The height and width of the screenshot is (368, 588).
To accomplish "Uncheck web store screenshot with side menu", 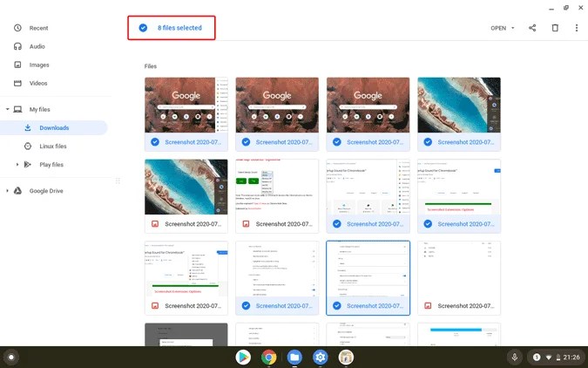I will (337, 224).
